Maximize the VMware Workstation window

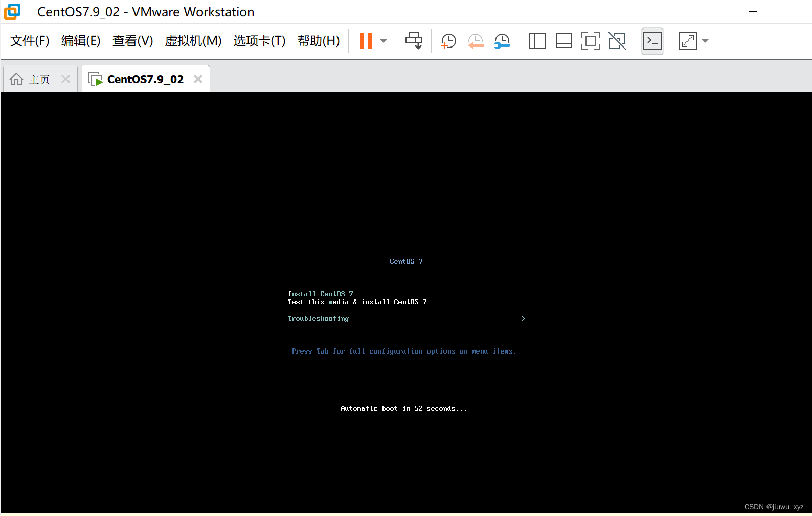click(x=776, y=12)
